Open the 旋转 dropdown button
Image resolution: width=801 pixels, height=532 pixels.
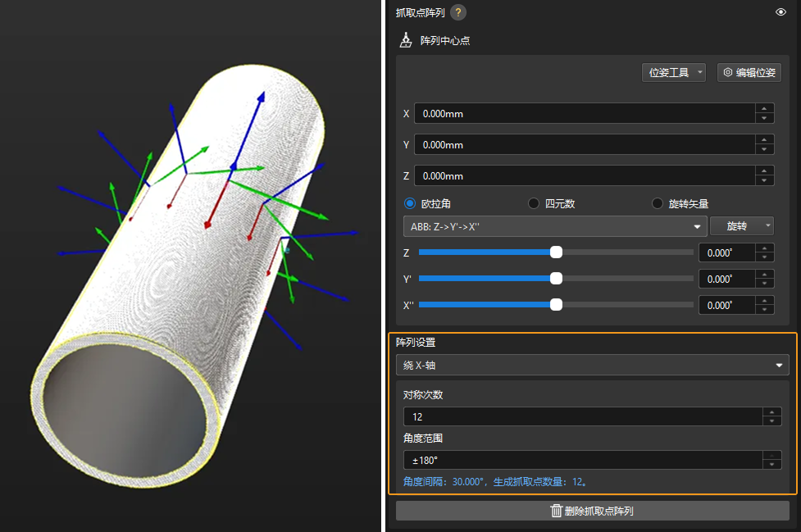point(741,226)
